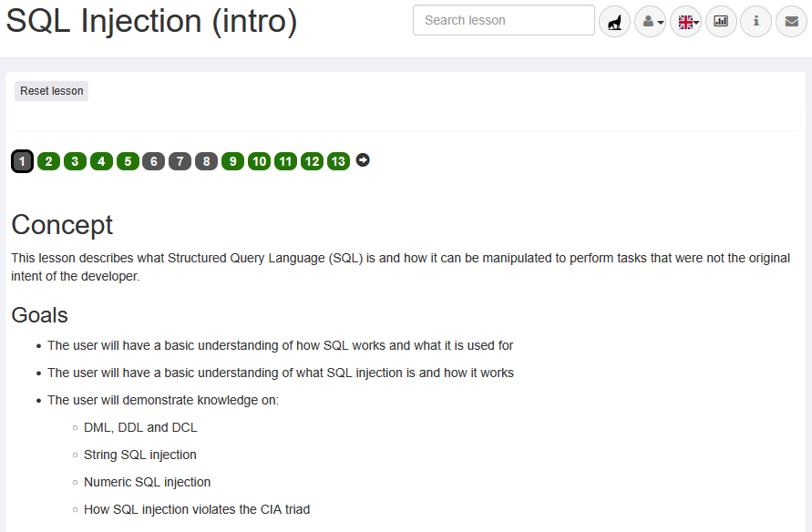The height and width of the screenshot is (532, 812).
Task: Open WebWolf via the wolf icon
Action: click(x=614, y=21)
